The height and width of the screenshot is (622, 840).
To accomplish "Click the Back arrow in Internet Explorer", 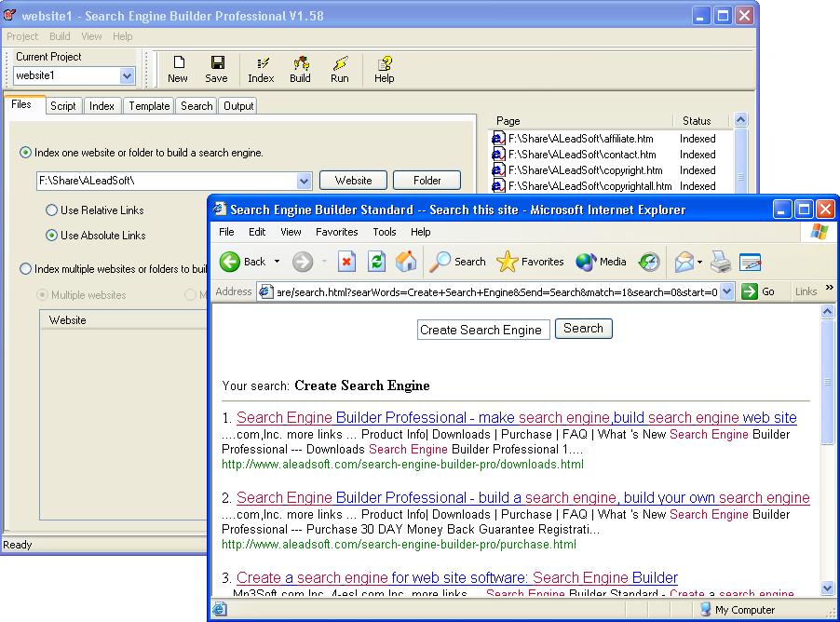I will pos(230,262).
